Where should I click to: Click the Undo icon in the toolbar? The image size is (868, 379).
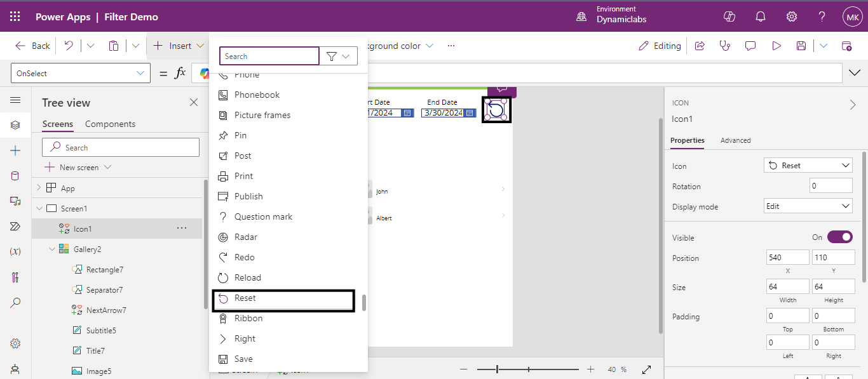69,46
